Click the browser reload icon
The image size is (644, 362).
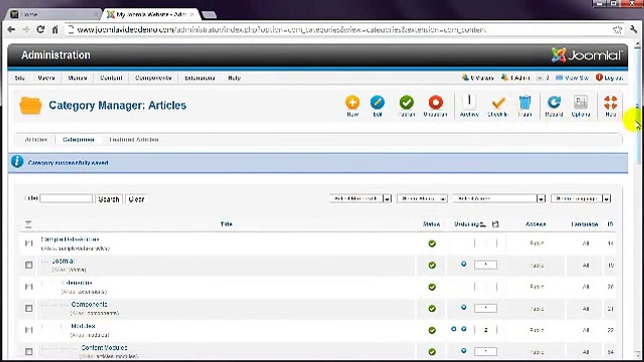tap(41, 30)
